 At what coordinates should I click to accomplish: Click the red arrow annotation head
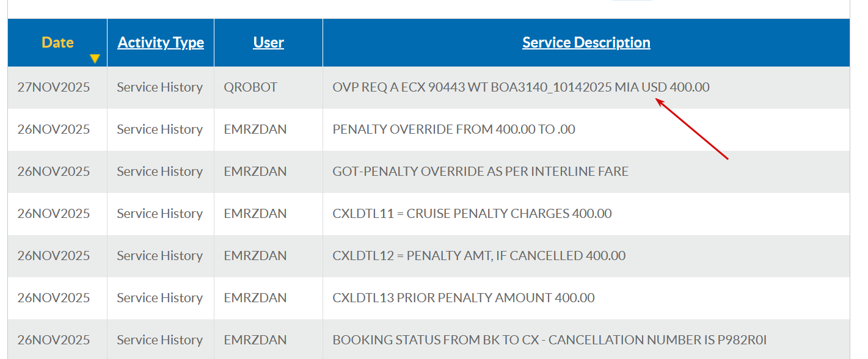click(660, 101)
